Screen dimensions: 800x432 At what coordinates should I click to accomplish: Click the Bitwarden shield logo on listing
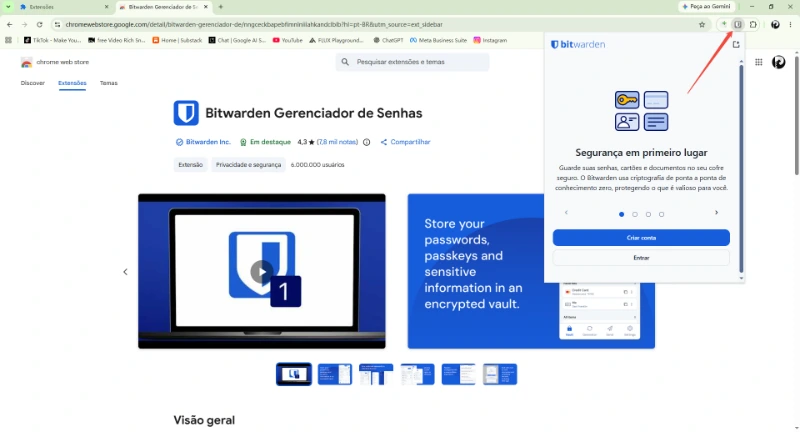pyautogui.click(x=186, y=113)
